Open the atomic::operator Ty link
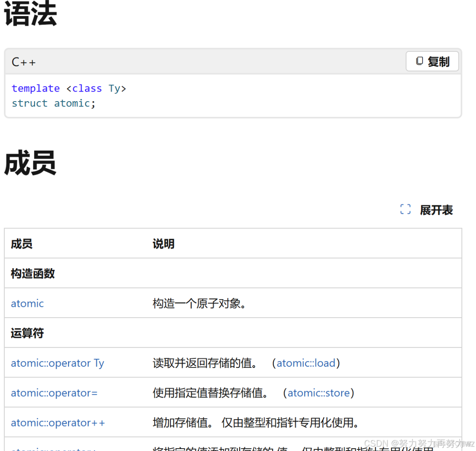Screen dimensions: 476x451 tap(57, 363)
